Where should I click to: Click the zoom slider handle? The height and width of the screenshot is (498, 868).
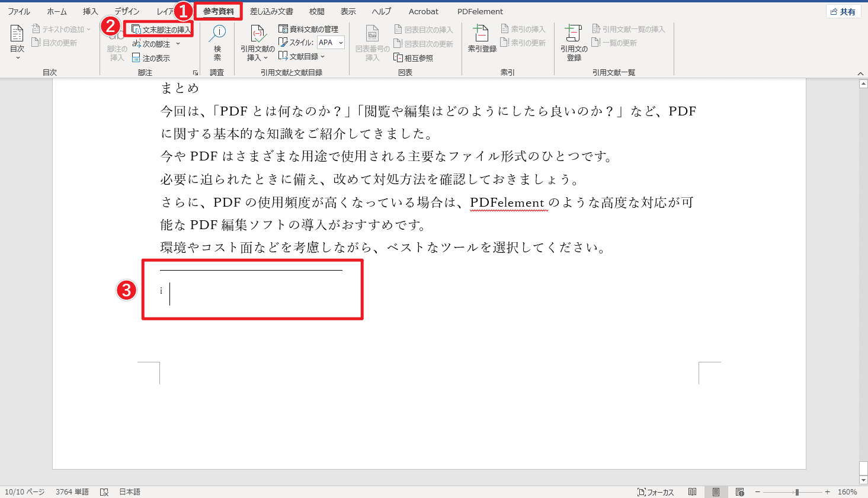pyautogui.click(x=797, y=492)
